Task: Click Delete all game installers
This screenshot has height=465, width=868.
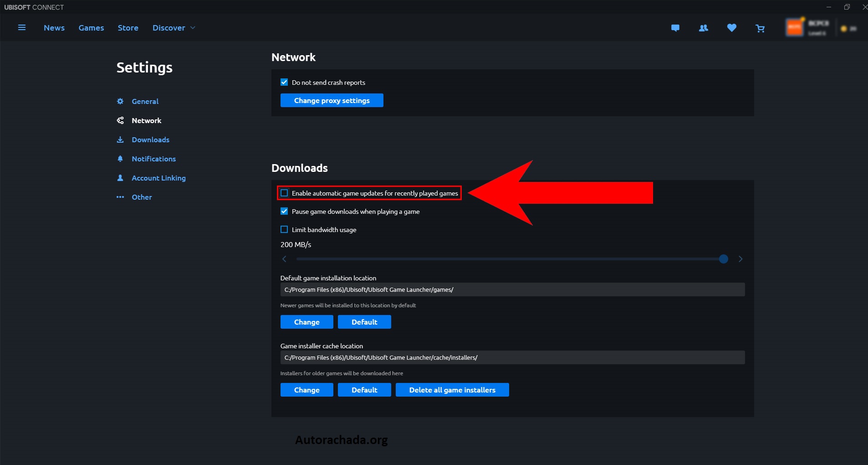Action: pos(452,390)
